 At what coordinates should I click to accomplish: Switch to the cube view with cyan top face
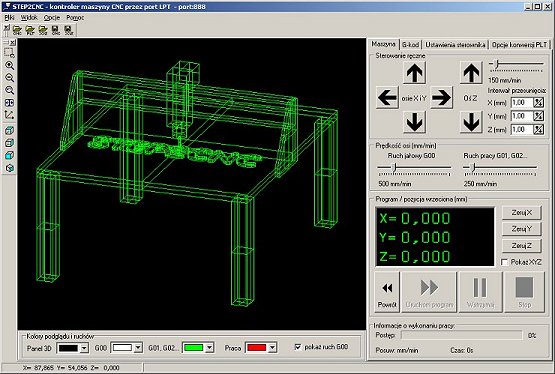[9, 131]
